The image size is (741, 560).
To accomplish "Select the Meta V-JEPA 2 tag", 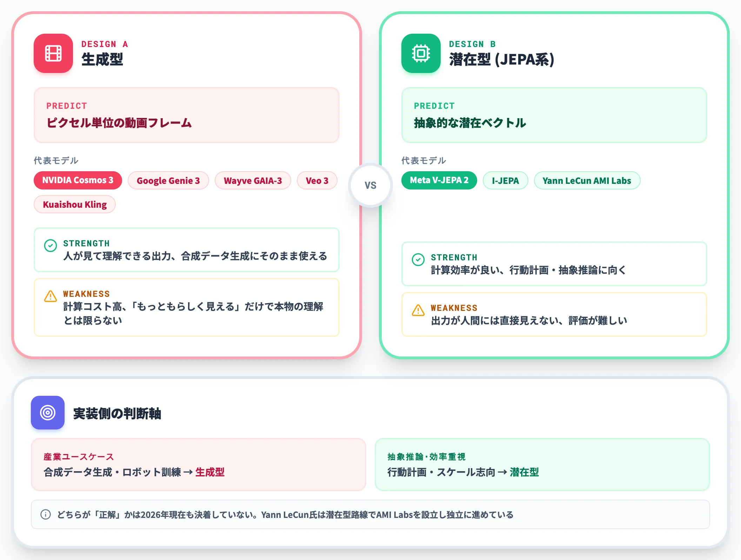I will click(x=439, y=180).
